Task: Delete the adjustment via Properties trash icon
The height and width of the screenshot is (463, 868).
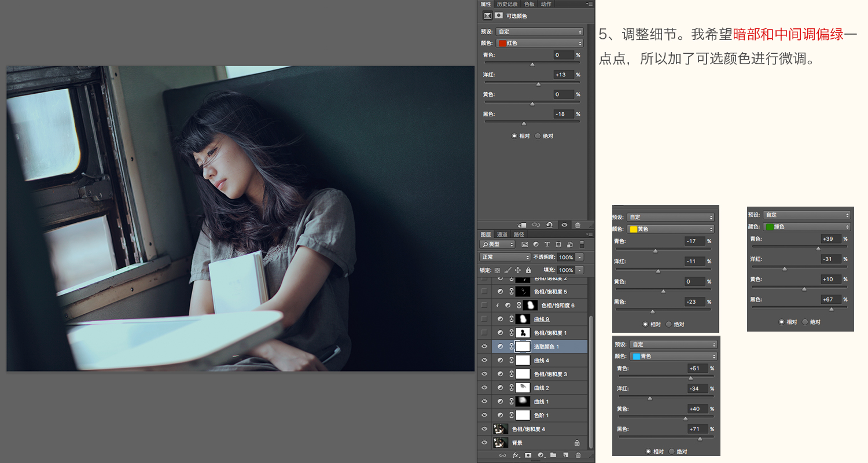Action: coord(578,225)
